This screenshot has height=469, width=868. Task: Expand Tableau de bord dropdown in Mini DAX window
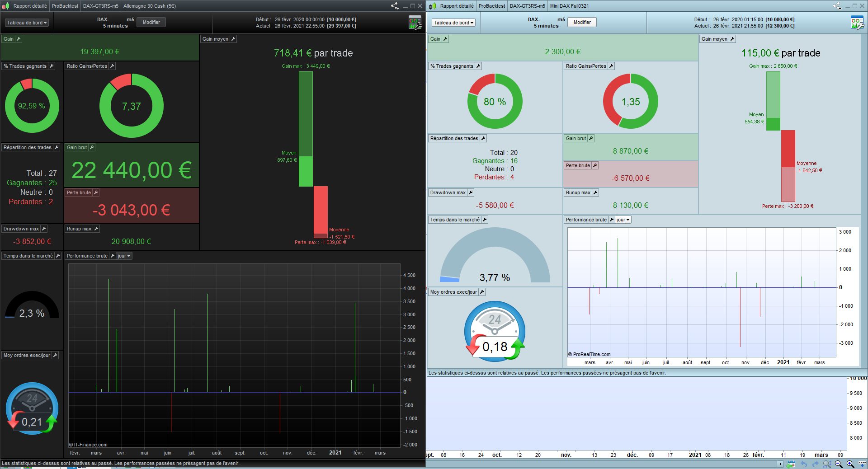(x=454, y=23)
